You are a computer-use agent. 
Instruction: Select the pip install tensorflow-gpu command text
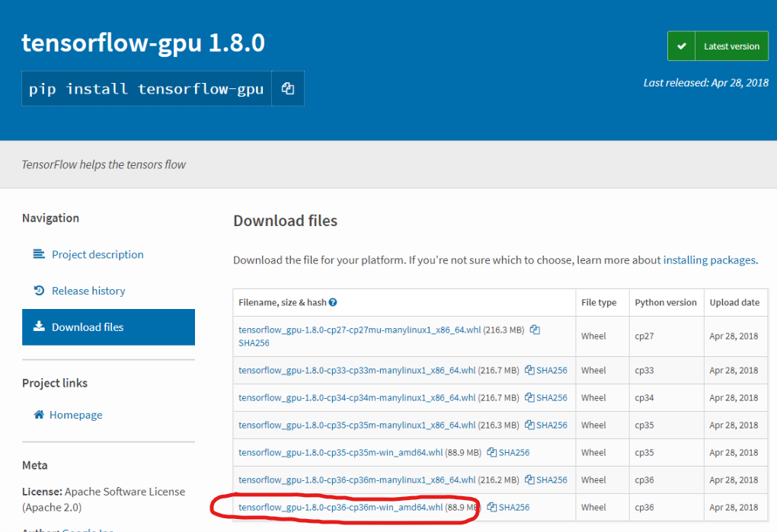pos(146,89)
